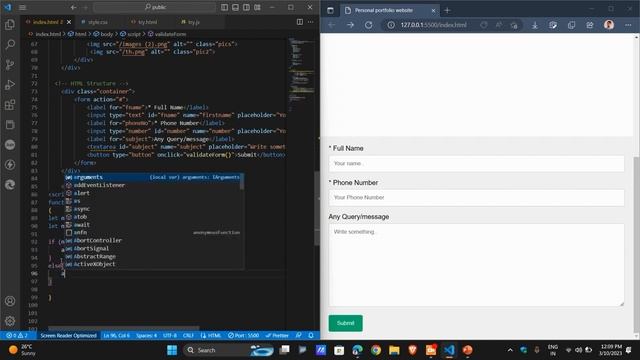Image resolution: width=640 pixels, height=360 pixels.
Task: Select the arguments suggestion
Action: pos(154,177)
